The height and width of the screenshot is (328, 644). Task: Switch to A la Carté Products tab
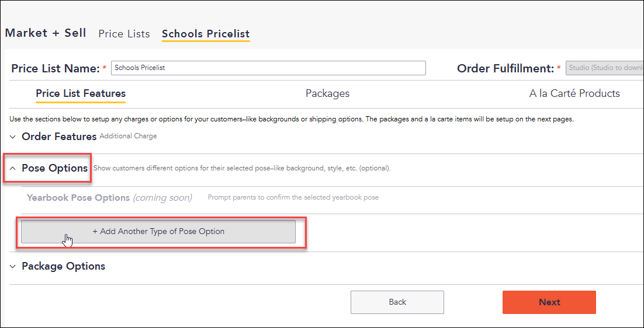click(x=574, y=93)
